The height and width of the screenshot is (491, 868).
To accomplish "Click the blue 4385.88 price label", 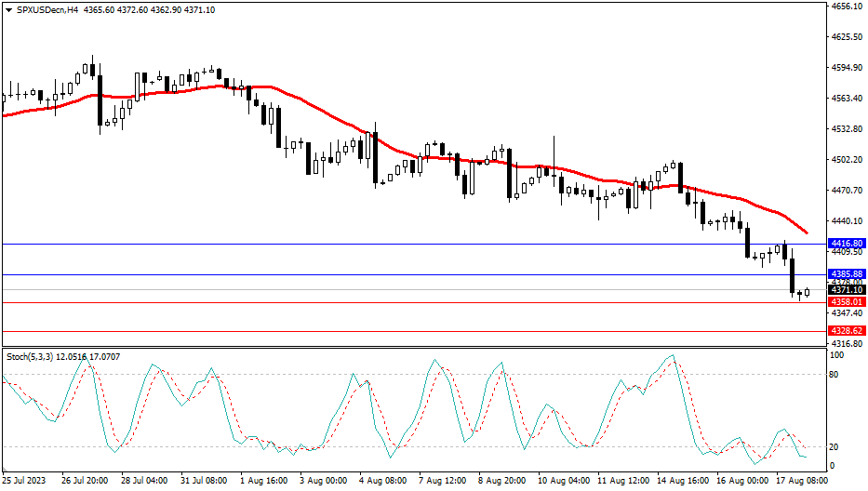I will [x=847, y=274].
